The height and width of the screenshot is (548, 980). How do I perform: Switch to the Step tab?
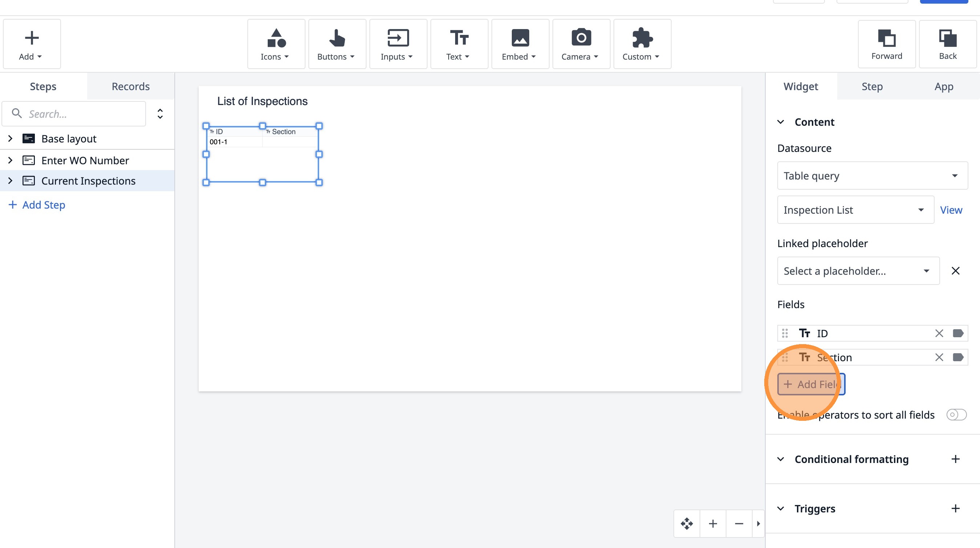tap(872, 86)
